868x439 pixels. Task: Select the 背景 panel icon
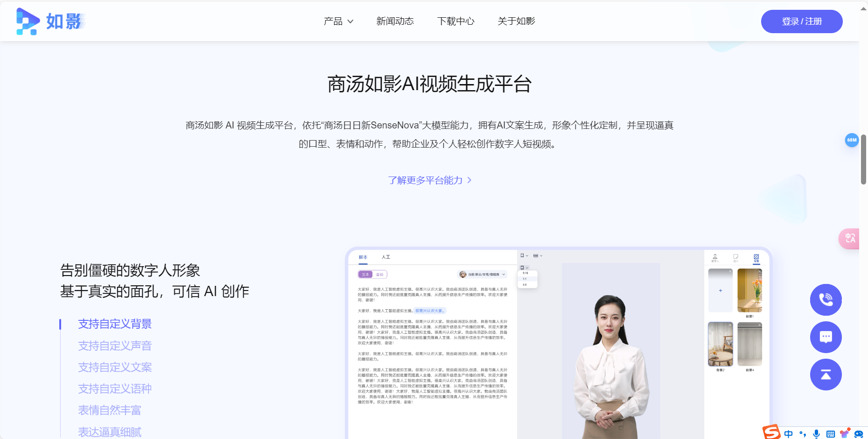click(757, 256)
